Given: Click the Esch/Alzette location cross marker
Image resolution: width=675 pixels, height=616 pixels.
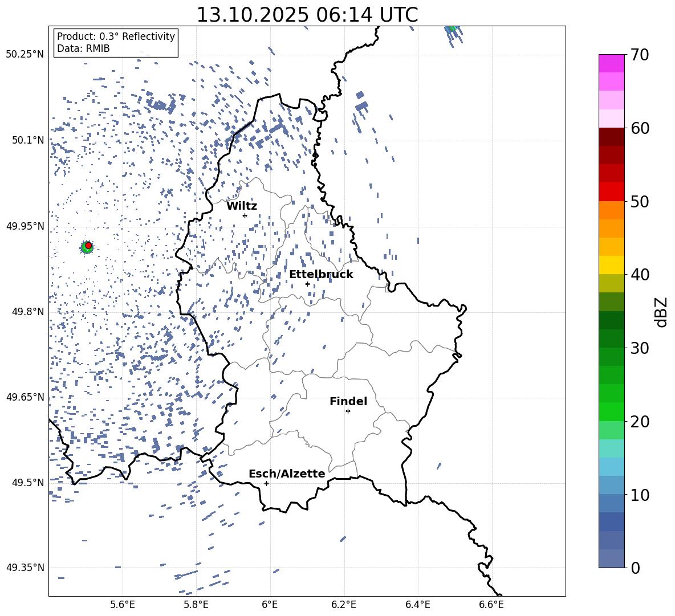Looking at the screenshot, I should tap(266, 483).
